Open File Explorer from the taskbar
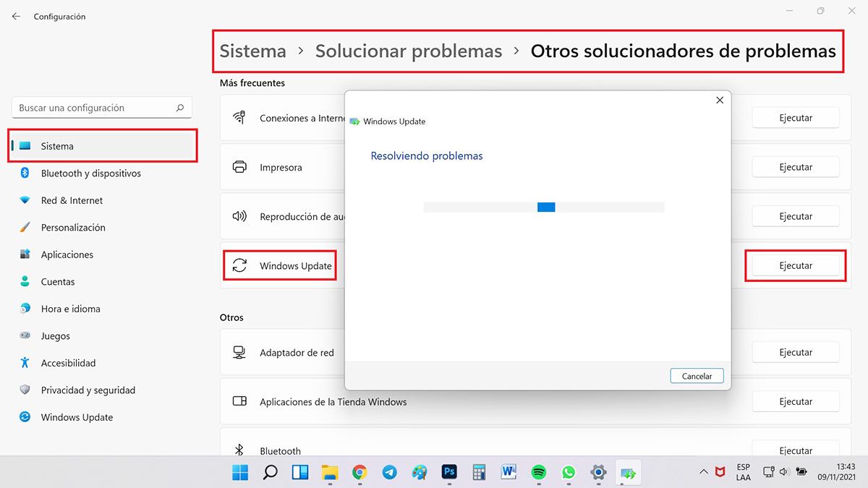868x488 pixels. (330, 472)
